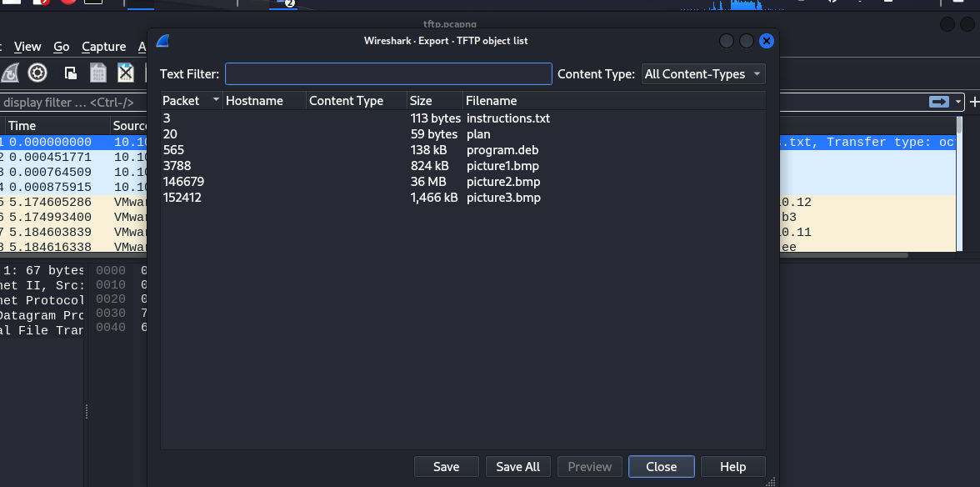The height and width of the screenshot is (487, 980).
Task: Click the Time column header in packet list
Action: [x=57, y=126]
